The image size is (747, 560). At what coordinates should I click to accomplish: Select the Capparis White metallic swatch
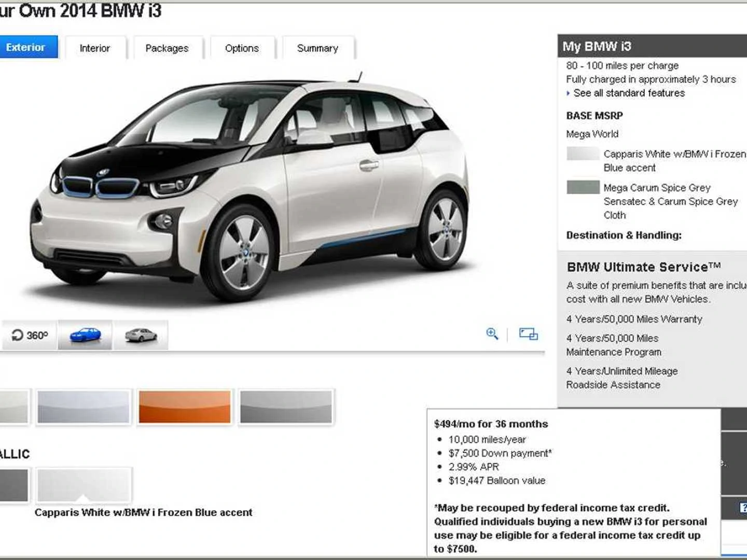pos(84,485)
